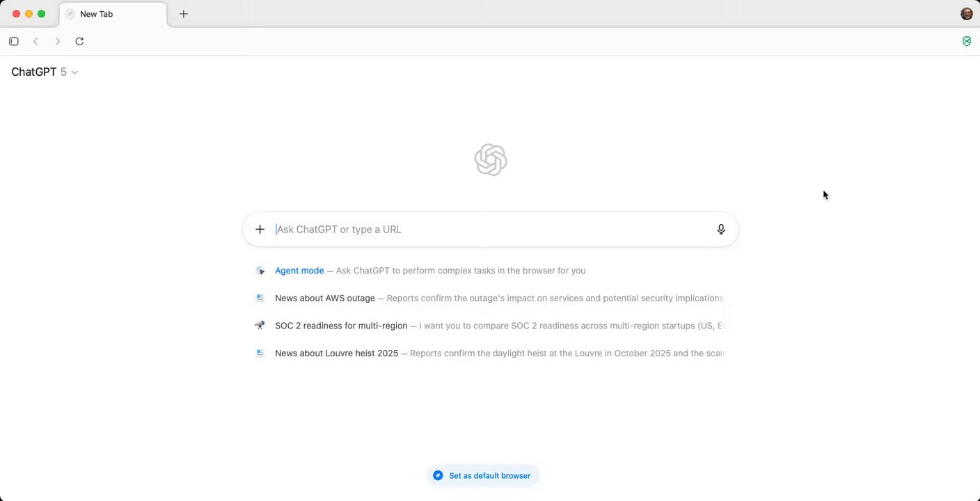The width and height of the screenshot is (980, 501).
Task: Open the profile avatar menu
Action: 967,14
